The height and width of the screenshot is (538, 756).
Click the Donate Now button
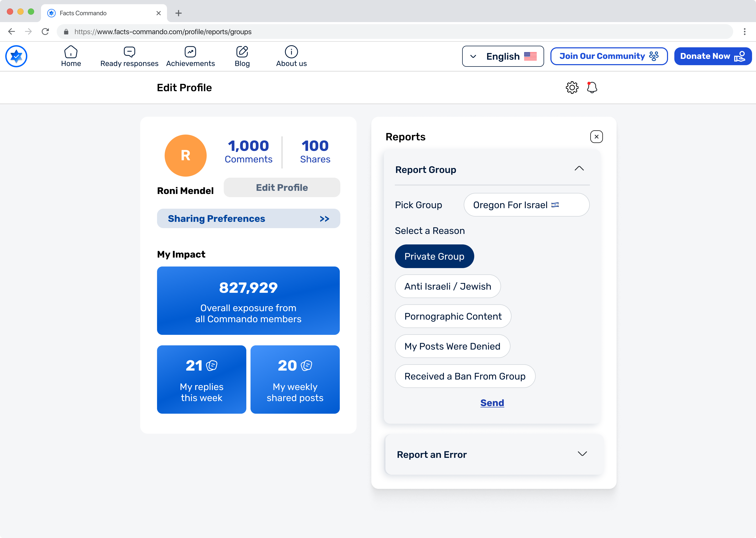click(x=713, y=56)
